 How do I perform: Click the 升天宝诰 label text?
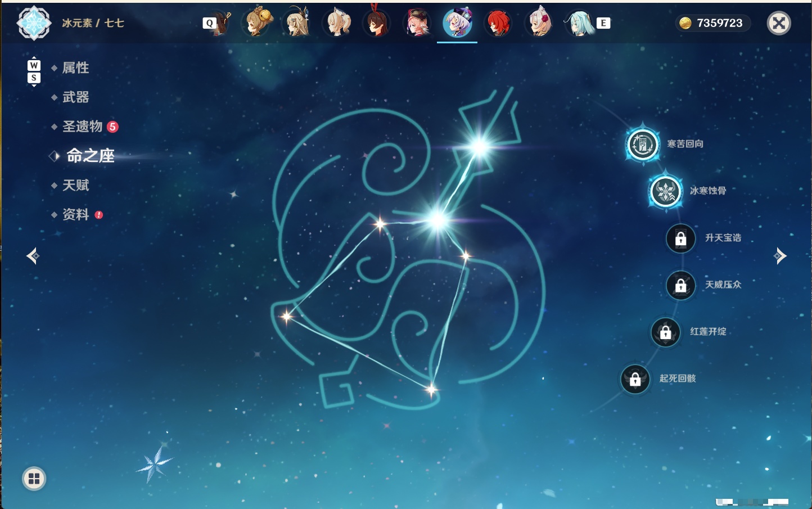pos(723,238)
